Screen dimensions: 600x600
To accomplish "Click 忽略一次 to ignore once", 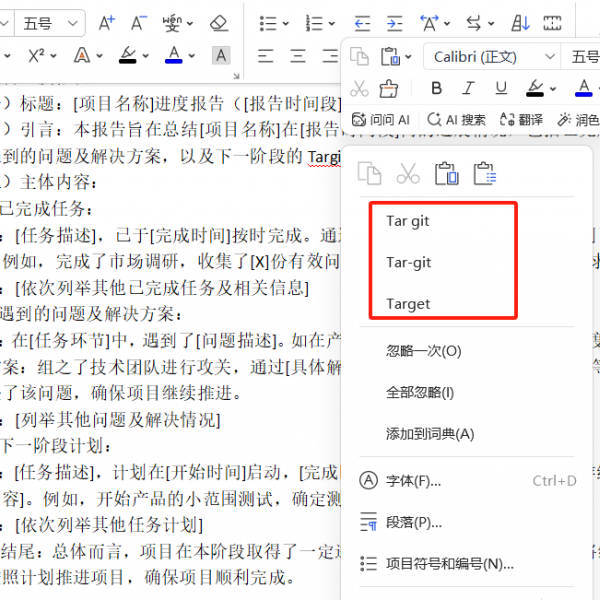I will (x=424, y=351).
